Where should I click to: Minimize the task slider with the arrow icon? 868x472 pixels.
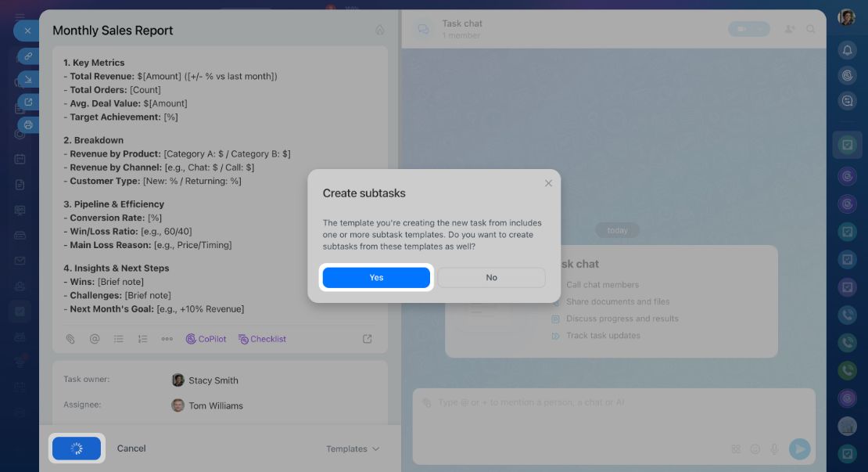28,79
